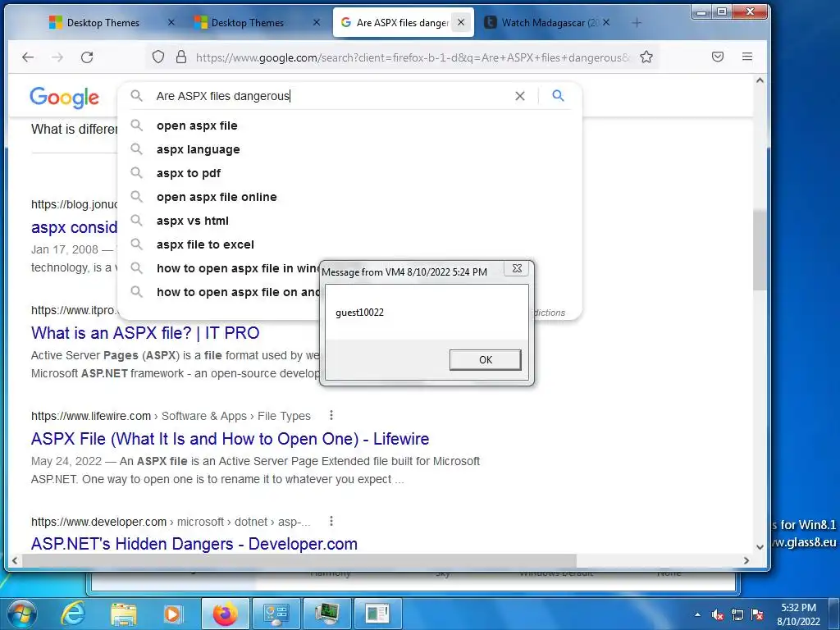Open the Firefox hamburger menu
This screenshot has width=840, height=630.
[x=747, y=57]
